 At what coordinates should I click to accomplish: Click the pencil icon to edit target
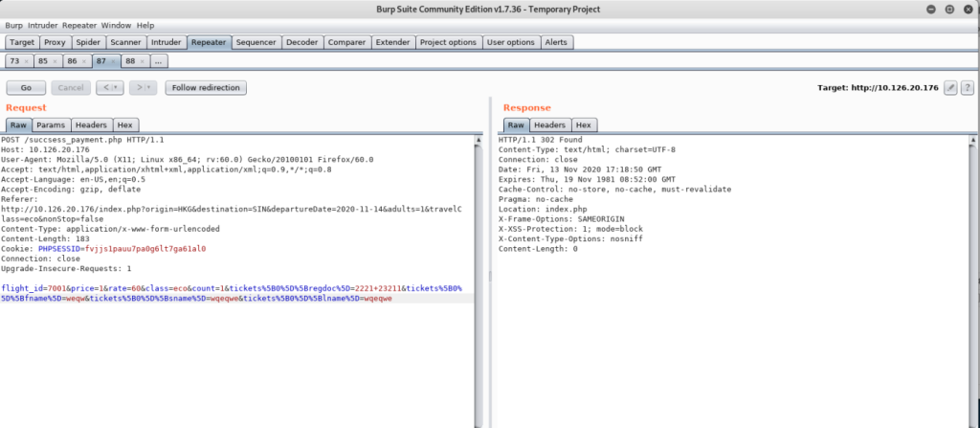[950, 87]
